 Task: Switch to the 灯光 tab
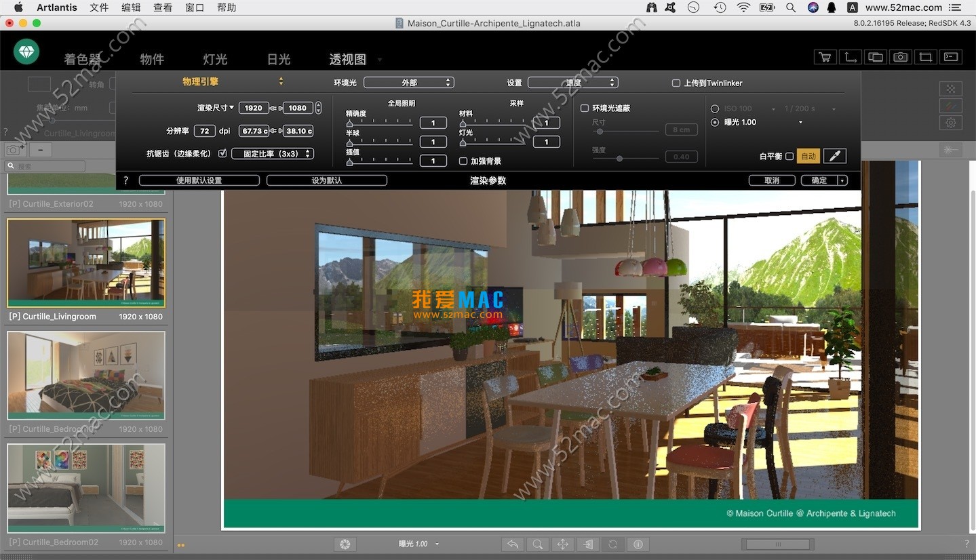click(x=215, y=60)
